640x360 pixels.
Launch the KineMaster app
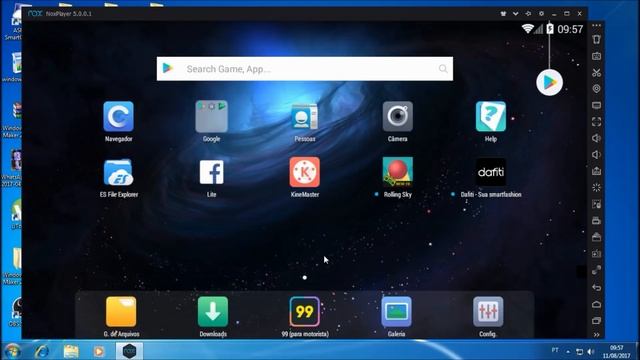coord(304,172)
